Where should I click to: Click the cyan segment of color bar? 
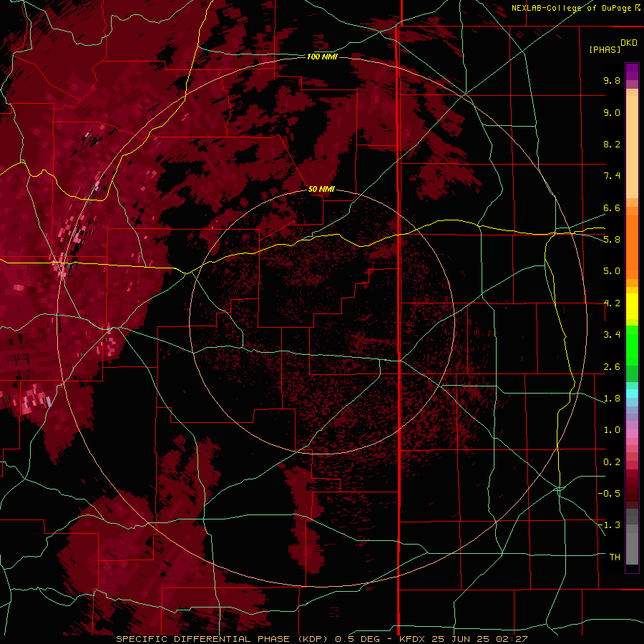coord(632,393)
